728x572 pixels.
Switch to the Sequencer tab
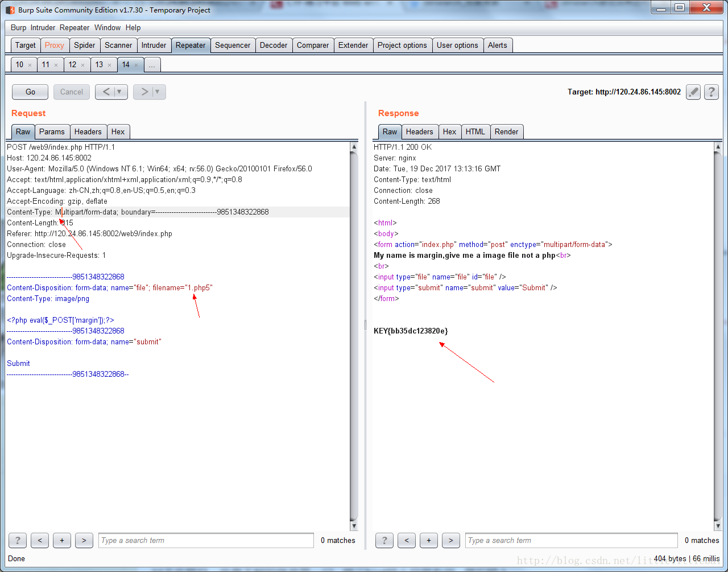click(233, 46)
